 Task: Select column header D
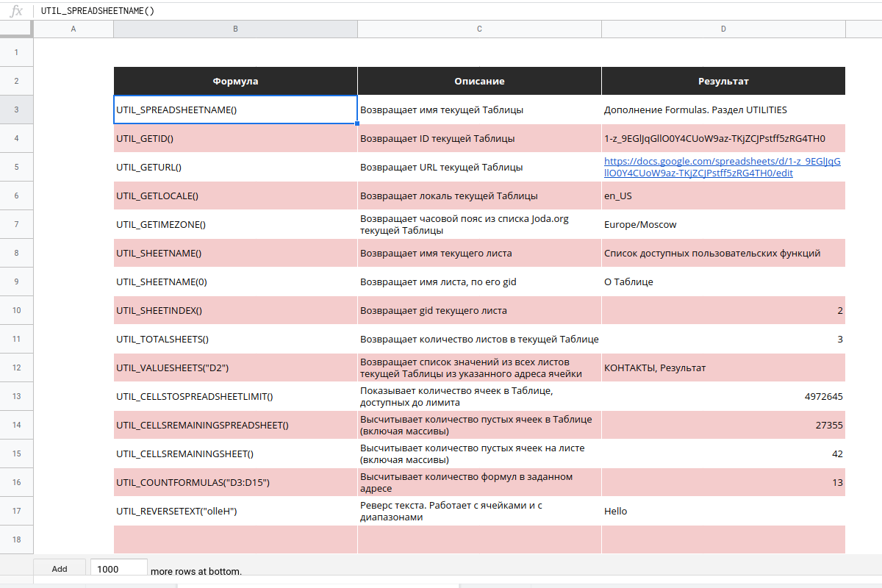click(723, 28)
